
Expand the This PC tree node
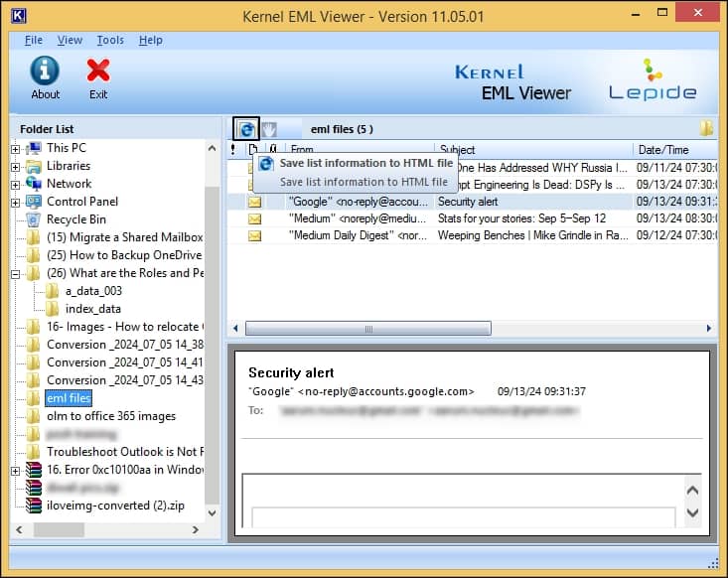click(x=15, y=149)
